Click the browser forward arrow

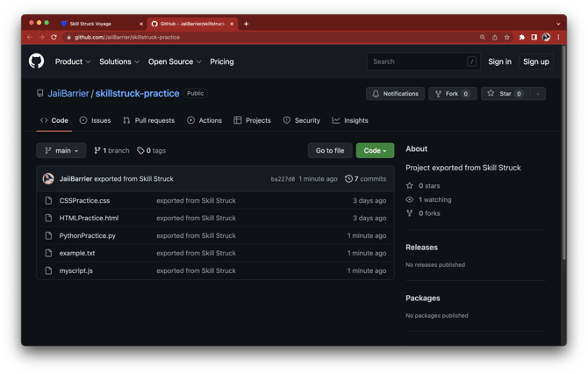41,37
